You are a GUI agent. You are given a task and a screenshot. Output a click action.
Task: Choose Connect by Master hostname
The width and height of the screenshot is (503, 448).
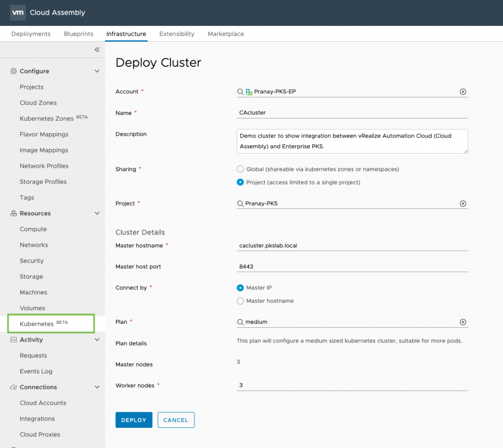click(240, 301)
